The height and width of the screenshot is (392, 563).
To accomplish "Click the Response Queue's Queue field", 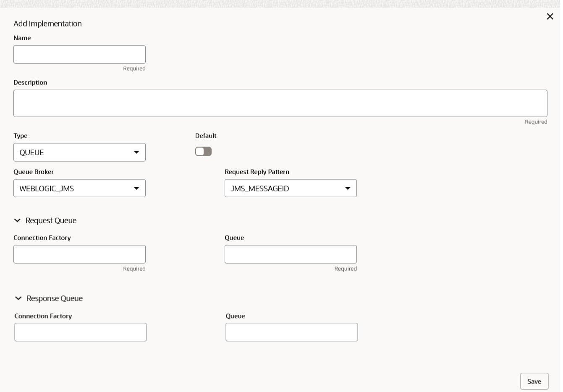I will click(x=292, y=332).
